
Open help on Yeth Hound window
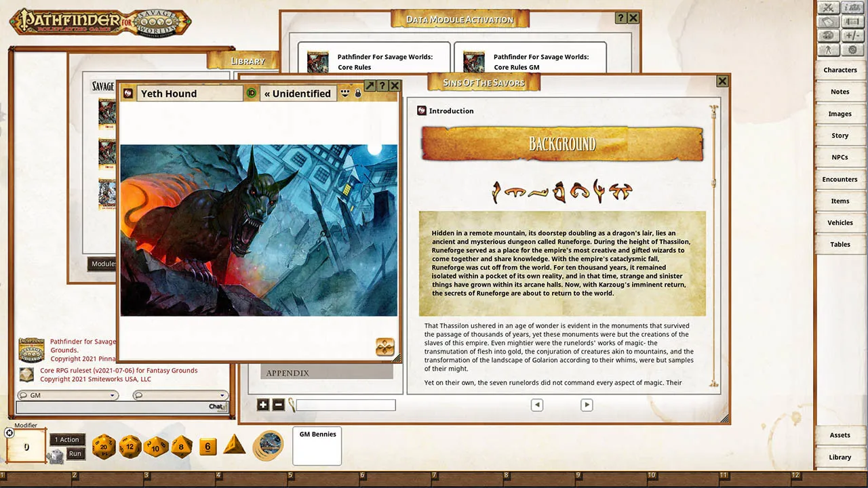tap(382, 85)
